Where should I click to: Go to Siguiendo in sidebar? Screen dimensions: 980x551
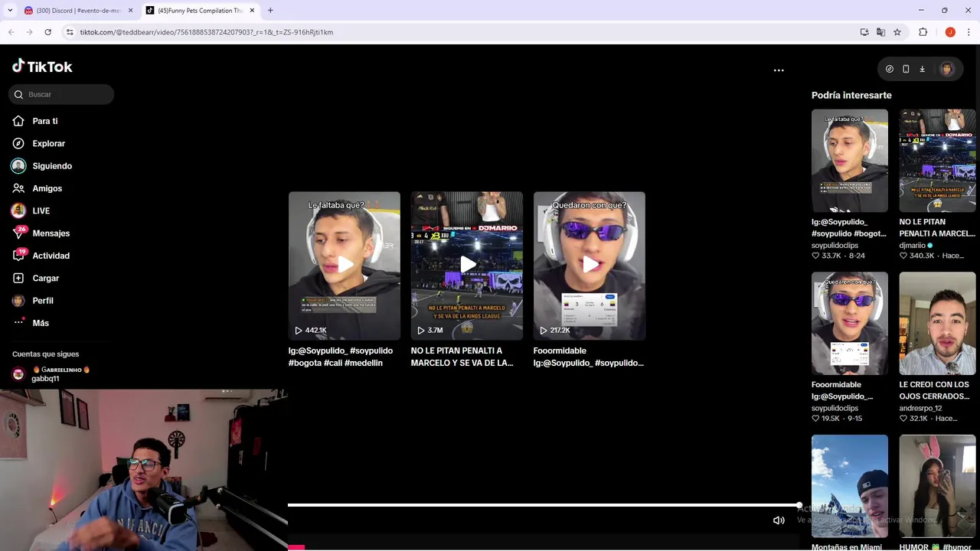coord(52,166)
